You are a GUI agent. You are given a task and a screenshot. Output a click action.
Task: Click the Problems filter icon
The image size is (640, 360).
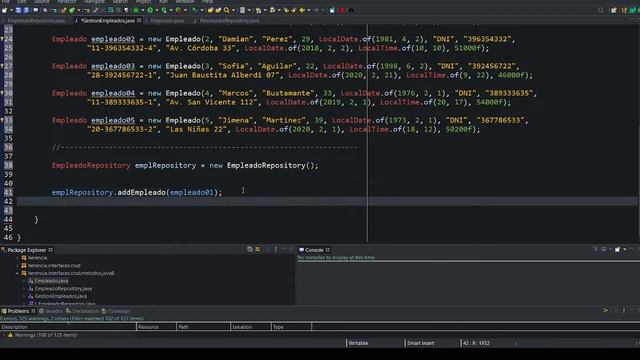tap(606, 311)
